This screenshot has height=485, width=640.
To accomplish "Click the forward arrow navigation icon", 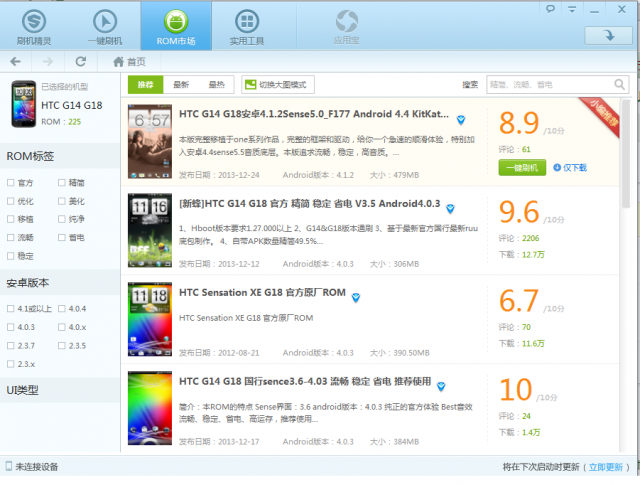I will (x=48, y=62).
